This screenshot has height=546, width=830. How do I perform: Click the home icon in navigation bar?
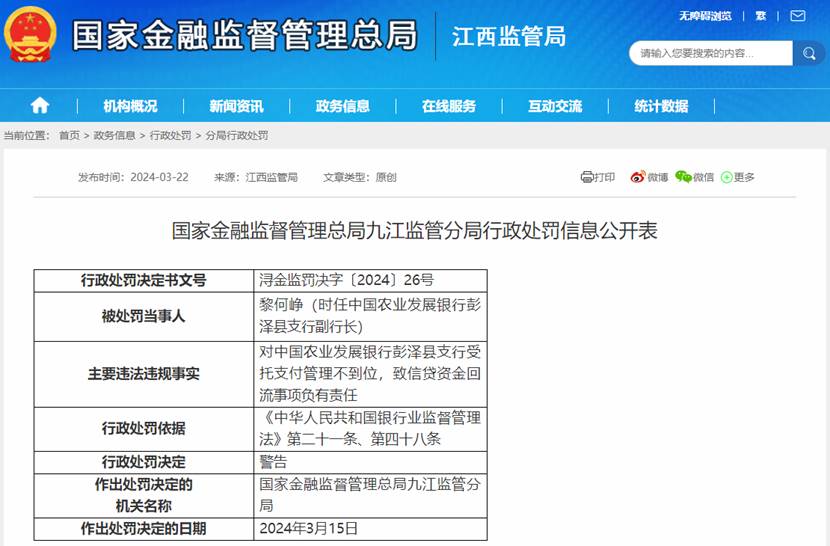point(40,106)
